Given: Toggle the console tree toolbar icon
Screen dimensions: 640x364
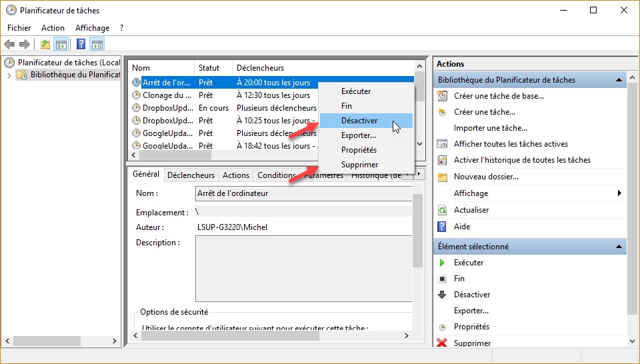Looking at the screenshot, I should (x=61, y=45).
